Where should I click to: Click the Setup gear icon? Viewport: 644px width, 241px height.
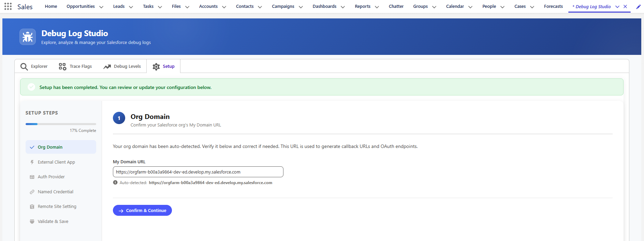click(156, 66)
